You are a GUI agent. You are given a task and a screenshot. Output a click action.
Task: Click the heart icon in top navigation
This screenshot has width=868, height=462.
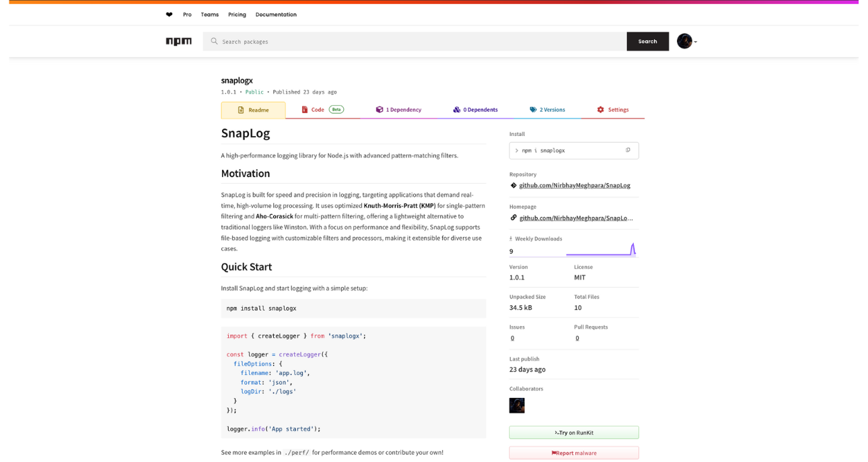pyautogui.click(x=169, y=14)
